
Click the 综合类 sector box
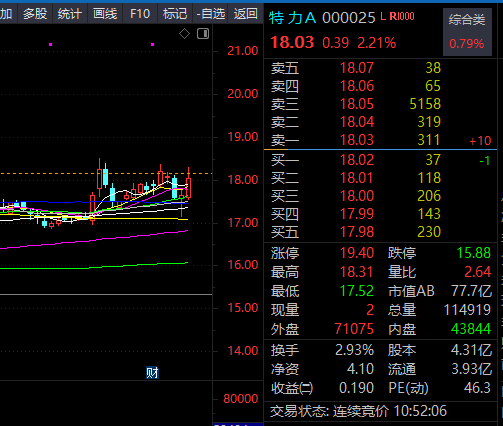coord(467,32)
